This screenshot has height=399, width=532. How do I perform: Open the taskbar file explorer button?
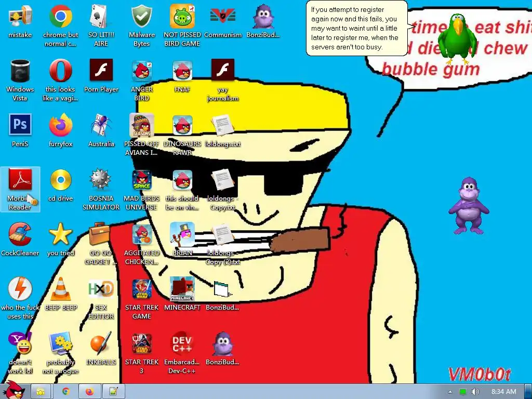[x=41, y=392]
